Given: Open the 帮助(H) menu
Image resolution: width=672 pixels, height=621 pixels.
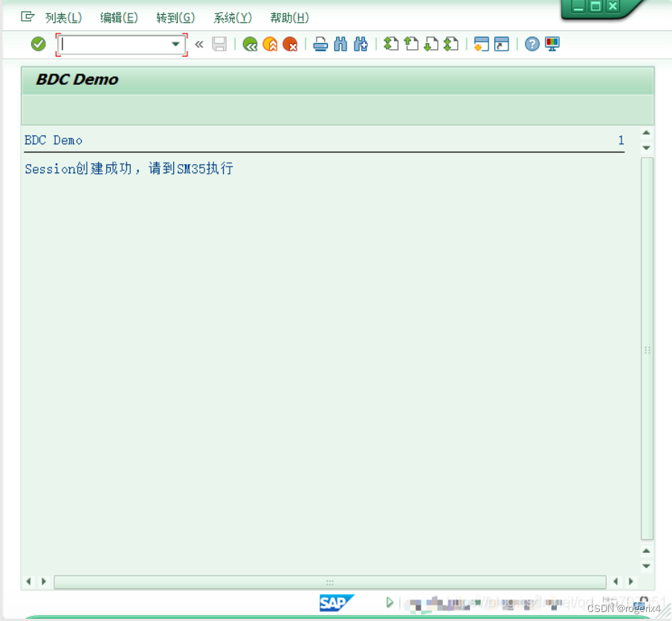Looking at the screenshot, I should 289,18.
